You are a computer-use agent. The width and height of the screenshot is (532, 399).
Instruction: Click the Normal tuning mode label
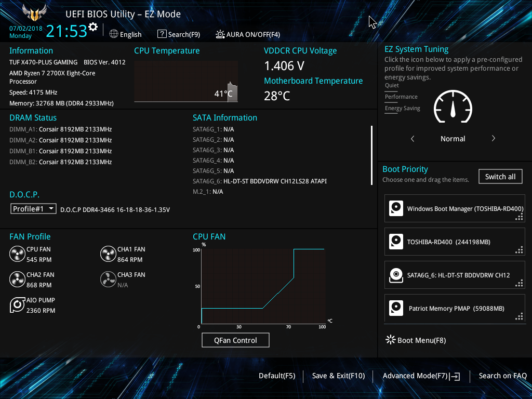point(453,138)
